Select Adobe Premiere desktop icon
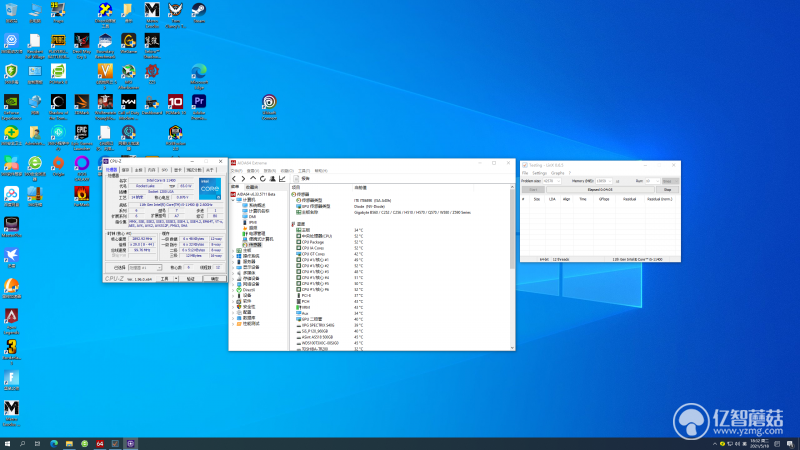This screenshot has height=450, width=800. tap(199, 107)
